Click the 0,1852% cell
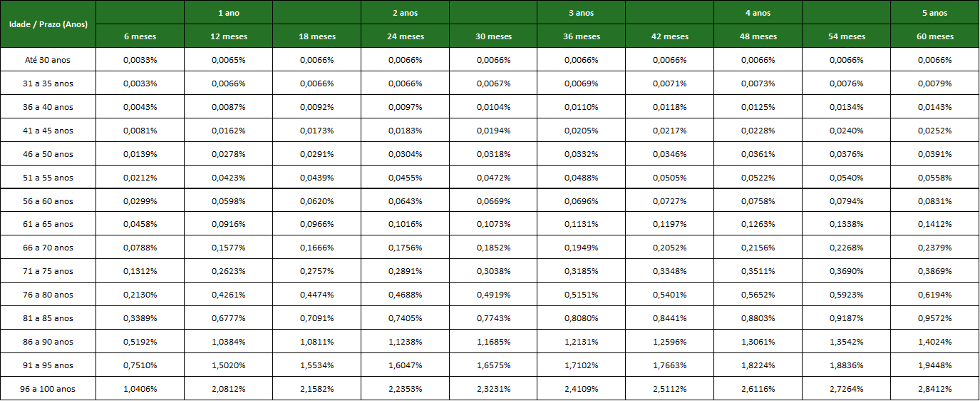Image resolution: width=980 pixels, height=401 pixels. 493,248
